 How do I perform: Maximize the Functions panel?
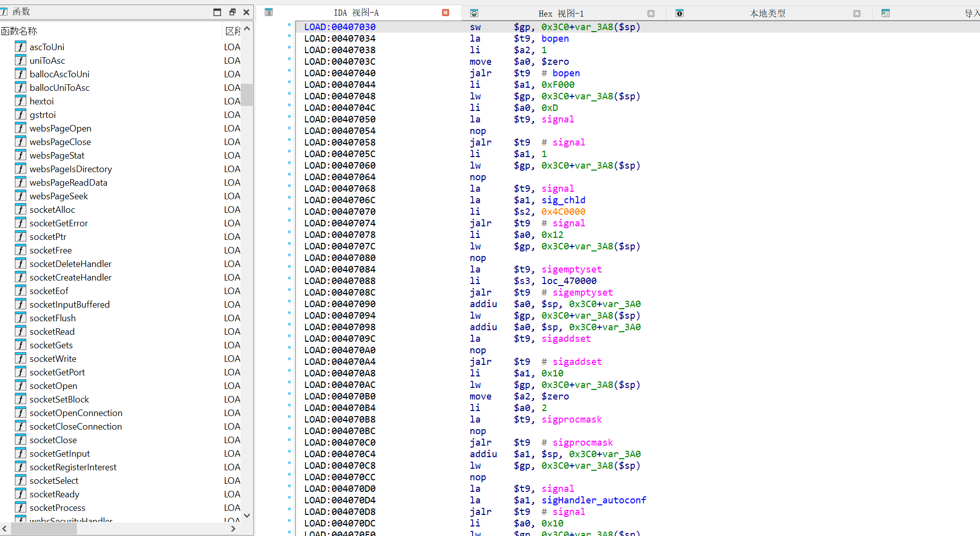(217, 12)
